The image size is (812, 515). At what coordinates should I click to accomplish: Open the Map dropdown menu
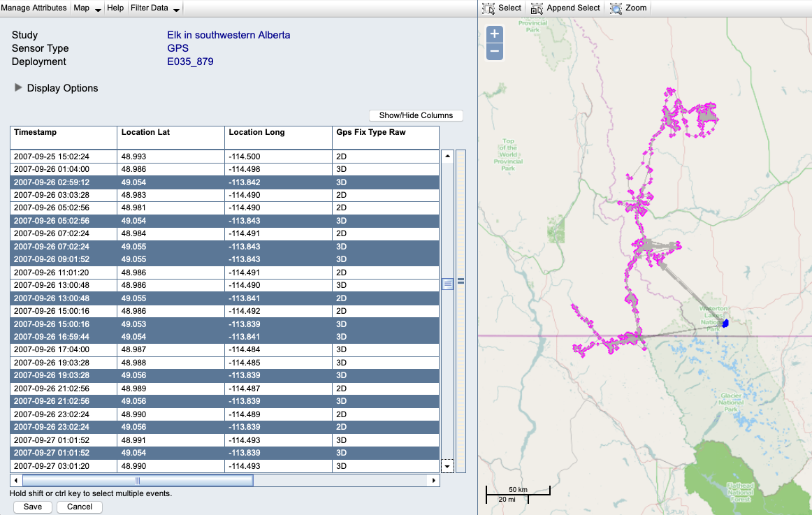[87, 8]
